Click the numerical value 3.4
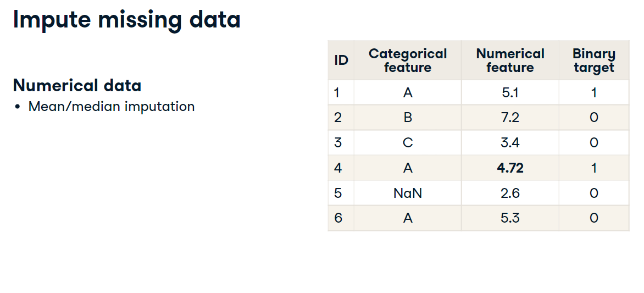644x293 pixels. (x=510, y=142)
